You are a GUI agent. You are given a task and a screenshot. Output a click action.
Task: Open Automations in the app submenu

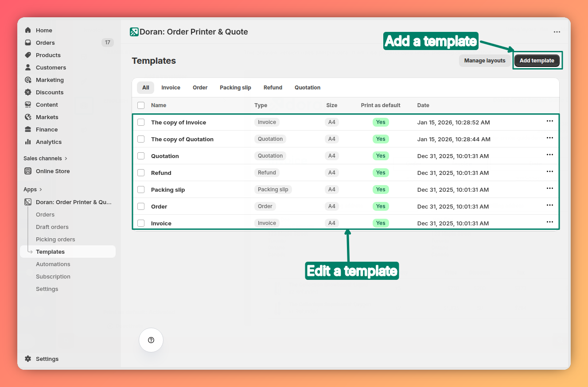pos(53,264)
